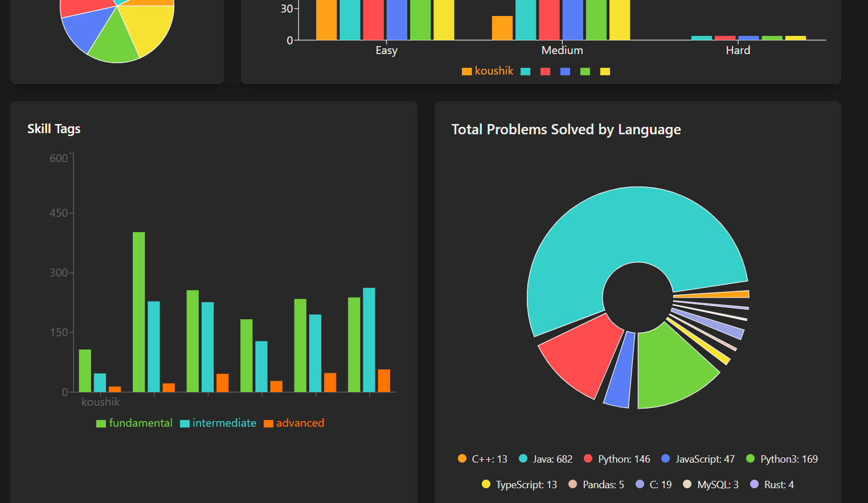Click the Easy axis label

(x=387, y=51)
